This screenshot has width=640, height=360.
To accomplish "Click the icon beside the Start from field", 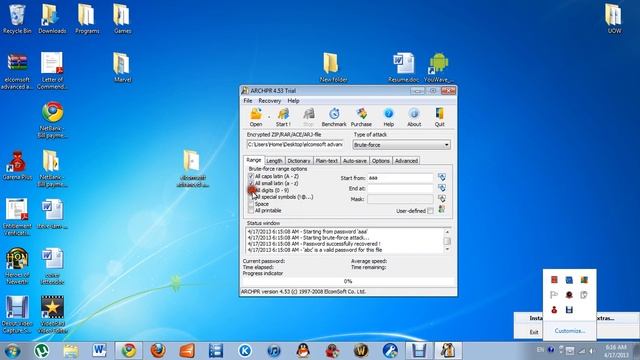I will (x=442, y=177).
